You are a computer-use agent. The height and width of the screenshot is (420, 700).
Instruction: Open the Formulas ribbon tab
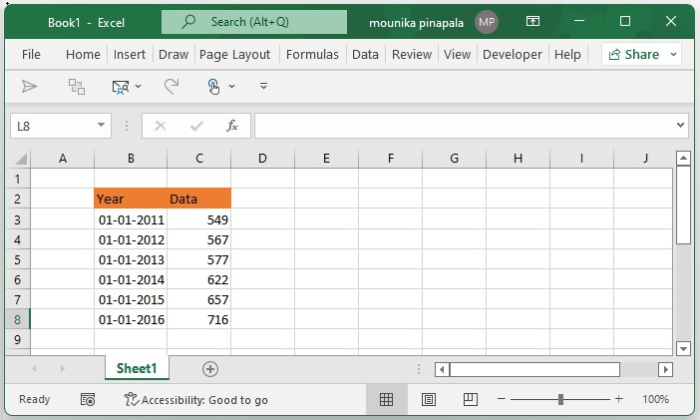[312, 55]
